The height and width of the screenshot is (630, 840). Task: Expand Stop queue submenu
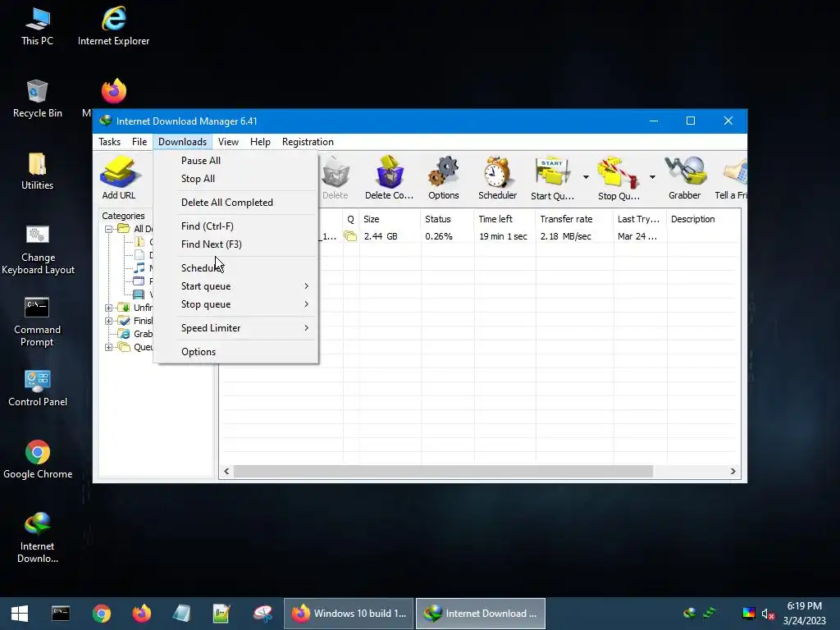coord(235,304)
